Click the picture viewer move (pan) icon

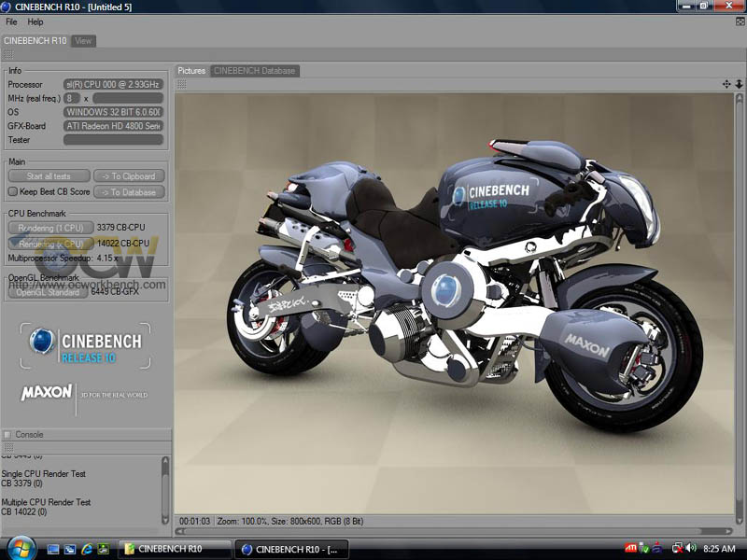(x=726, y=84)
